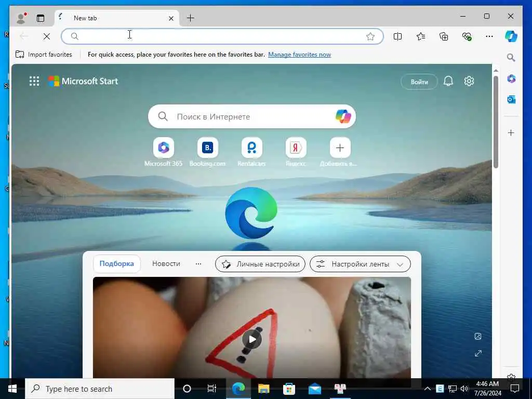Add a new quick link tile
Screen dimensions: 532x399
340,148
